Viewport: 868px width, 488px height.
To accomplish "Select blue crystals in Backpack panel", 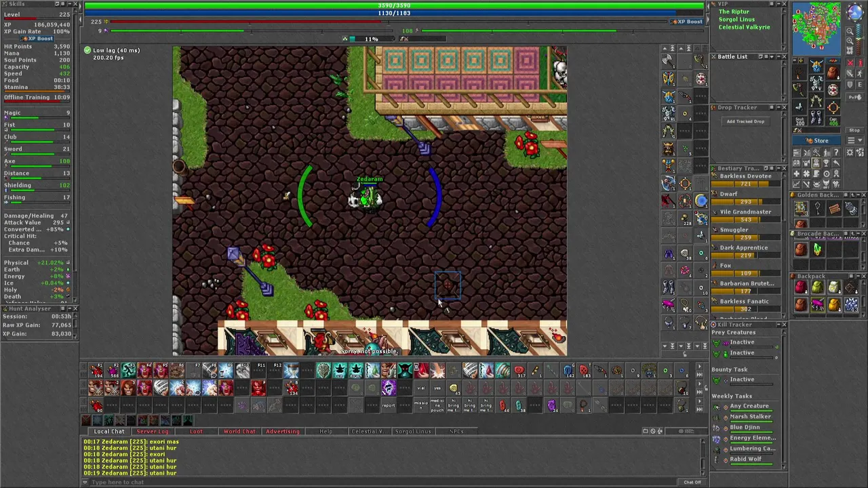I will (x=851, y=304).
